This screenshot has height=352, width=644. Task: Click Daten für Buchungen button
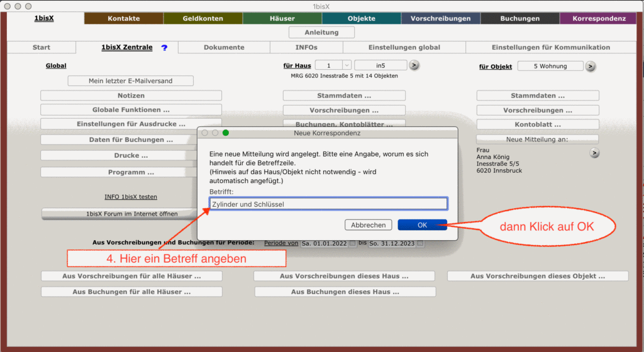(119, 140)
